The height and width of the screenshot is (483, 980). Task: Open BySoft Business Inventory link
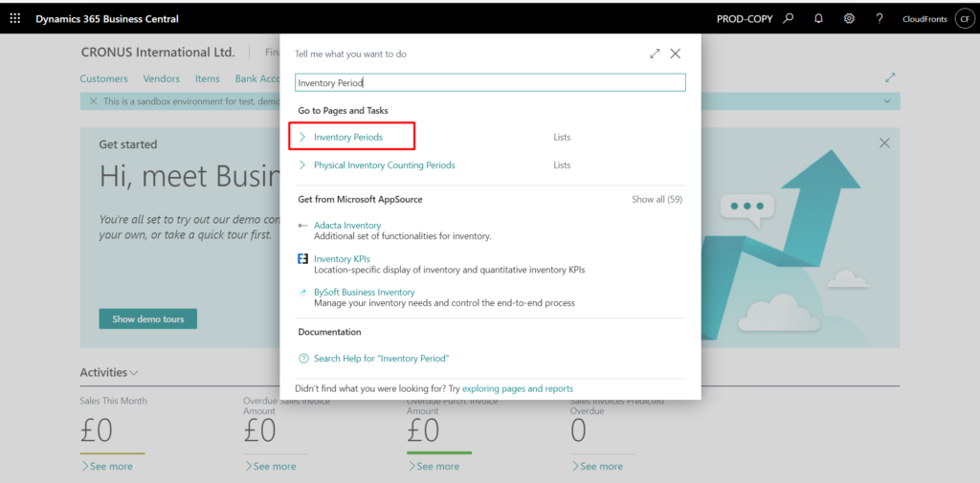(365, 292)
